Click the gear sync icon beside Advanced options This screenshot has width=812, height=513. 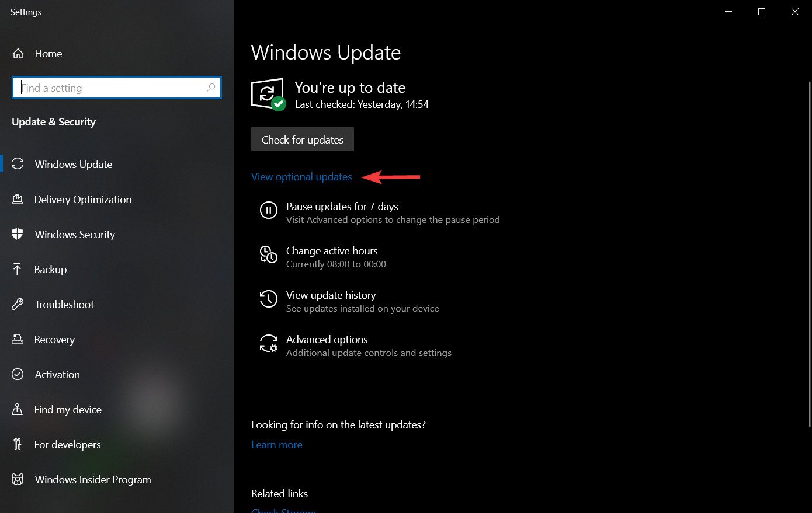coord(269,343)
